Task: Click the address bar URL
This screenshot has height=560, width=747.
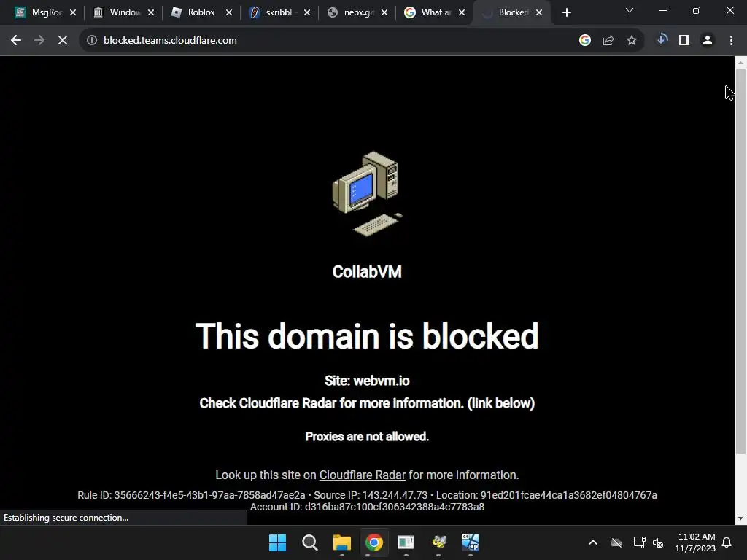Action: pos(170,41)
